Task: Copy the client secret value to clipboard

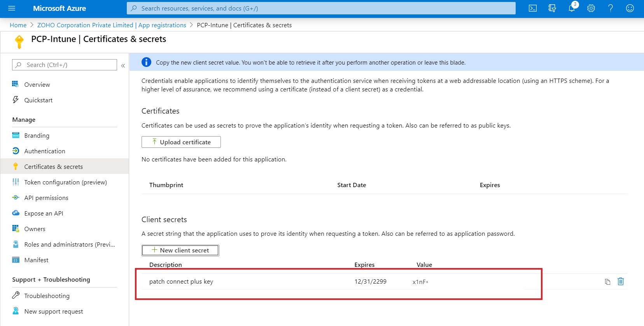Action: pos(607,282)
